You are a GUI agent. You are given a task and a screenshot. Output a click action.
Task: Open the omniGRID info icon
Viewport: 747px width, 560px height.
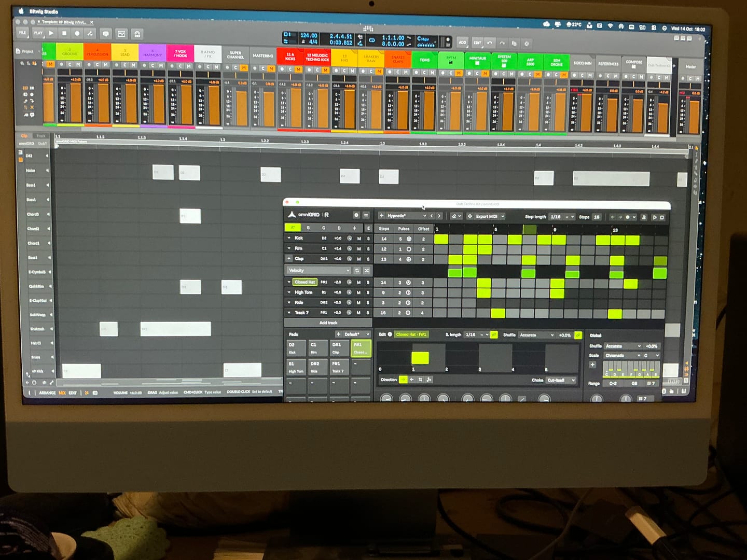click(356, 215)
